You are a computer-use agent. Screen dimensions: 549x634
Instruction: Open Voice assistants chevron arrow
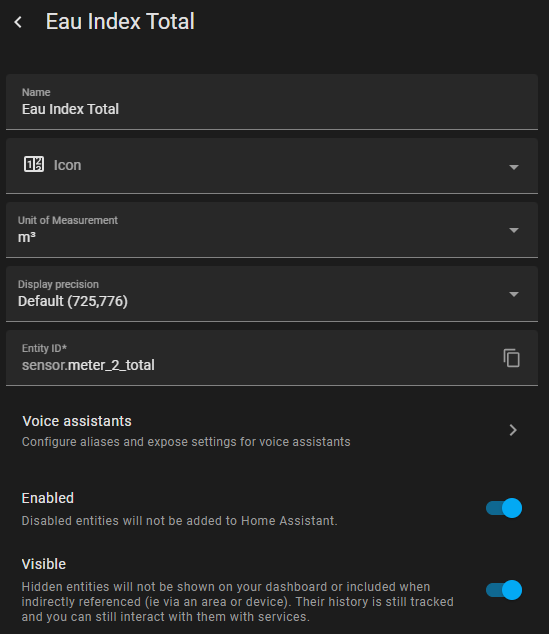[513, 430]
